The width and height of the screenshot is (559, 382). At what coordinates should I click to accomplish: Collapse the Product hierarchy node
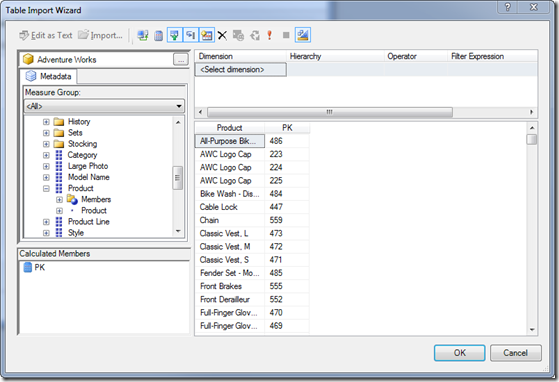[46, 189]
